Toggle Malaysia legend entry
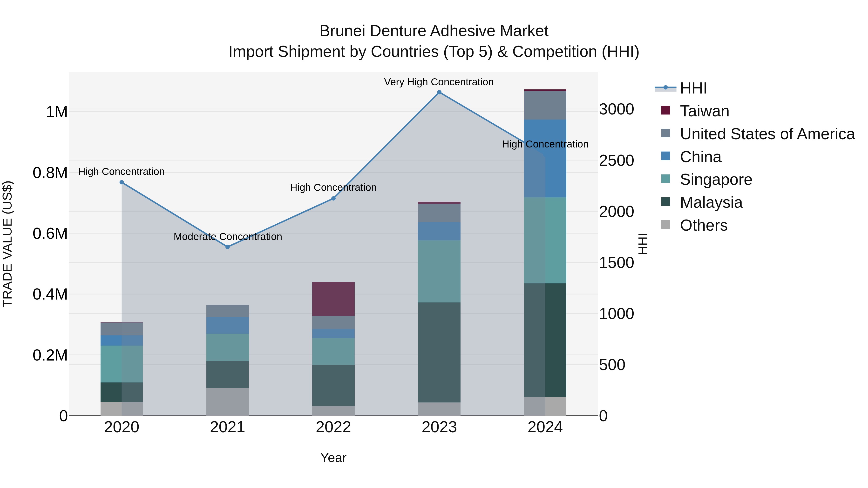Image resolution: width=868 pixels, height=488 pixels. (x=702, y=202)
